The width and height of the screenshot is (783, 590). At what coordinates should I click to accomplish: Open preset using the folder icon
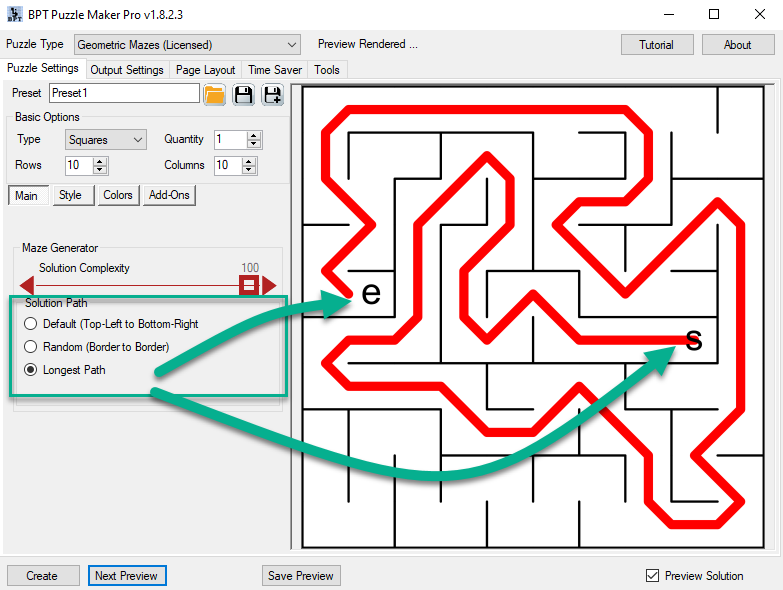pos(214,95)
